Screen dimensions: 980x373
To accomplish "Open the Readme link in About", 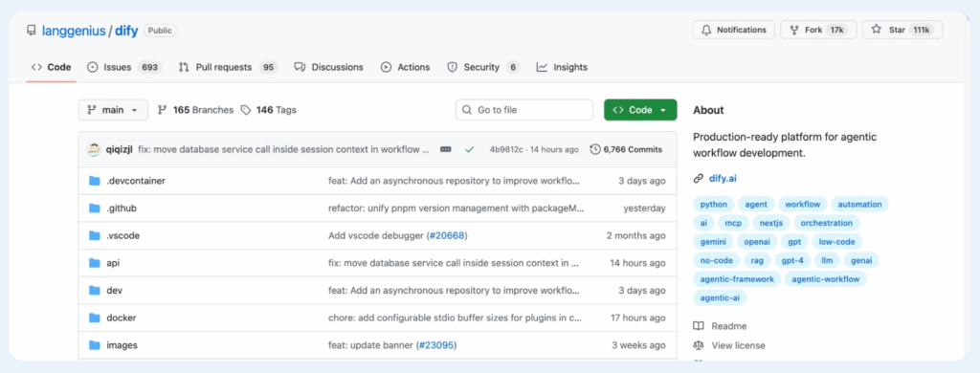I will pos(720,326).
